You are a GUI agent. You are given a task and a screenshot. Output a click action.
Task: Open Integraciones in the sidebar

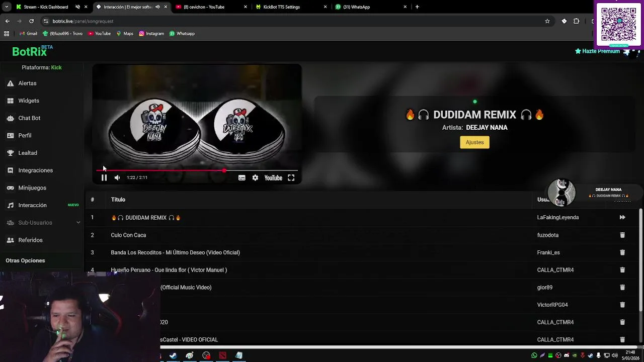click(35, 170)
